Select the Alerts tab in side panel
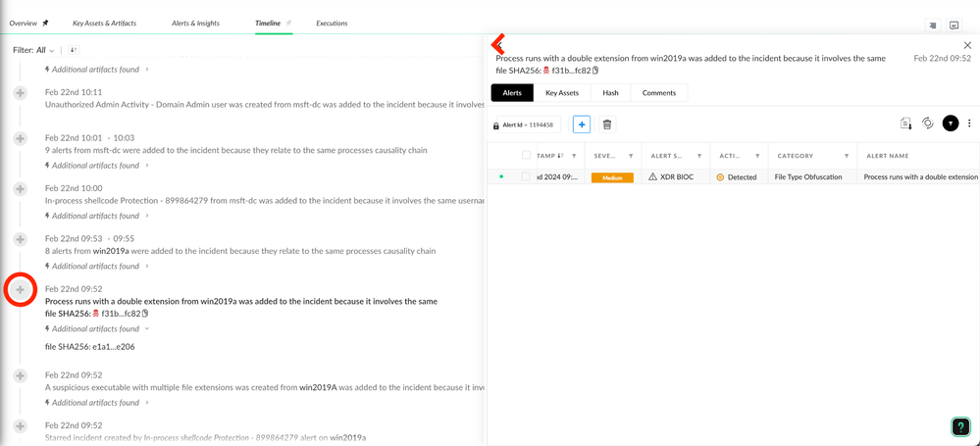Image resolution: width=980 pixels, height=446 pixels. click(512, 92)
